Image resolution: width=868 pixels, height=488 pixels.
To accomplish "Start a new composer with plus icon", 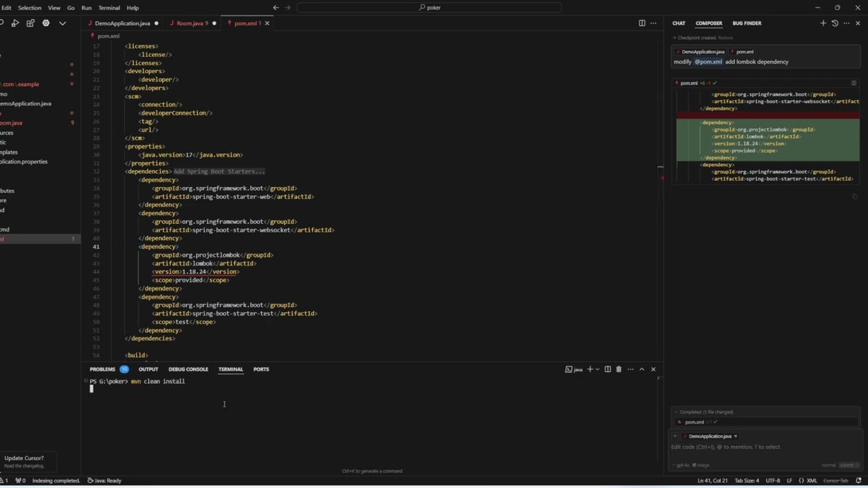I will coord(823,23).
